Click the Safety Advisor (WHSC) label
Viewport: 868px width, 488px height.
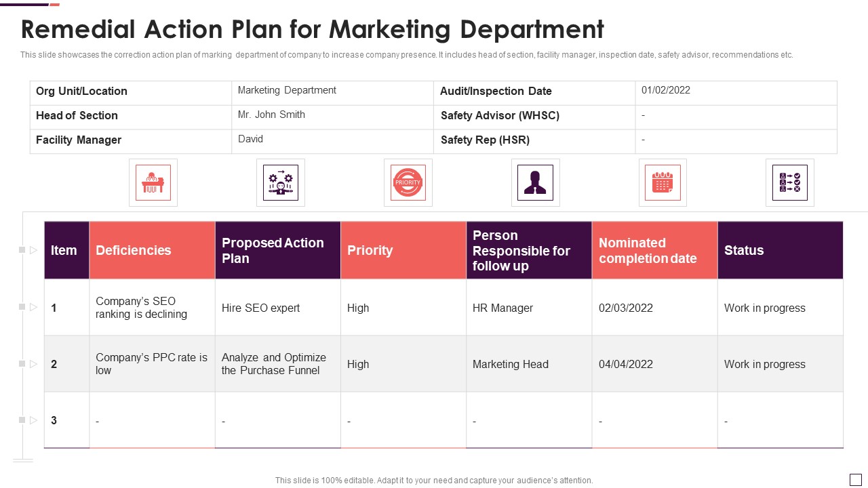point(500,115)
